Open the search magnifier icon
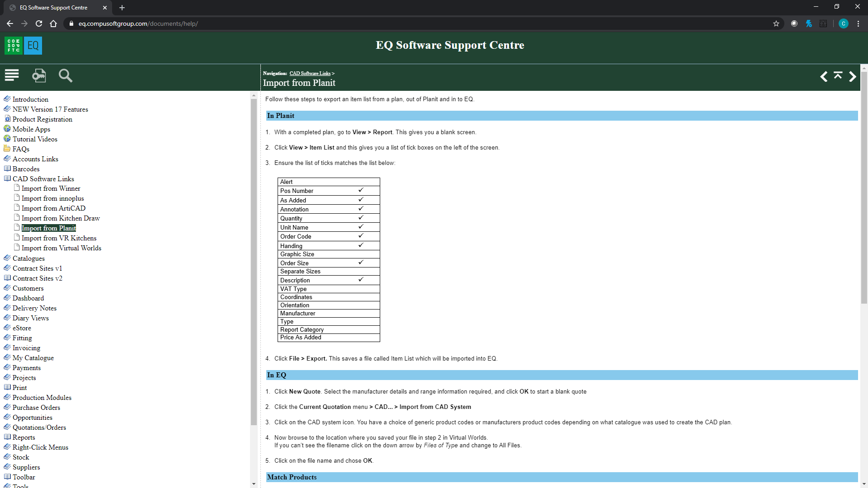Viewport: 868px width, 488px height. [66, 75]
